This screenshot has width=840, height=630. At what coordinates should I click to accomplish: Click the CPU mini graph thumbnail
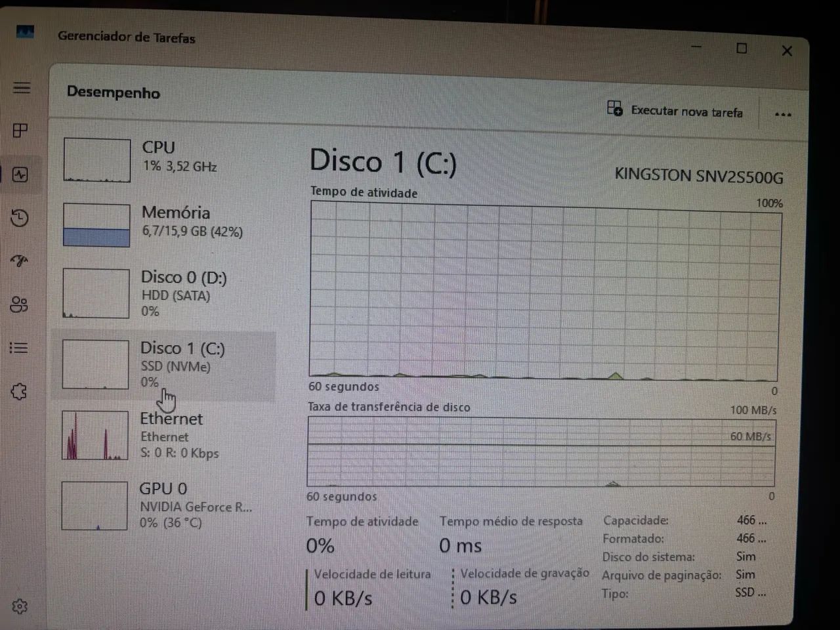coord(97,159)
